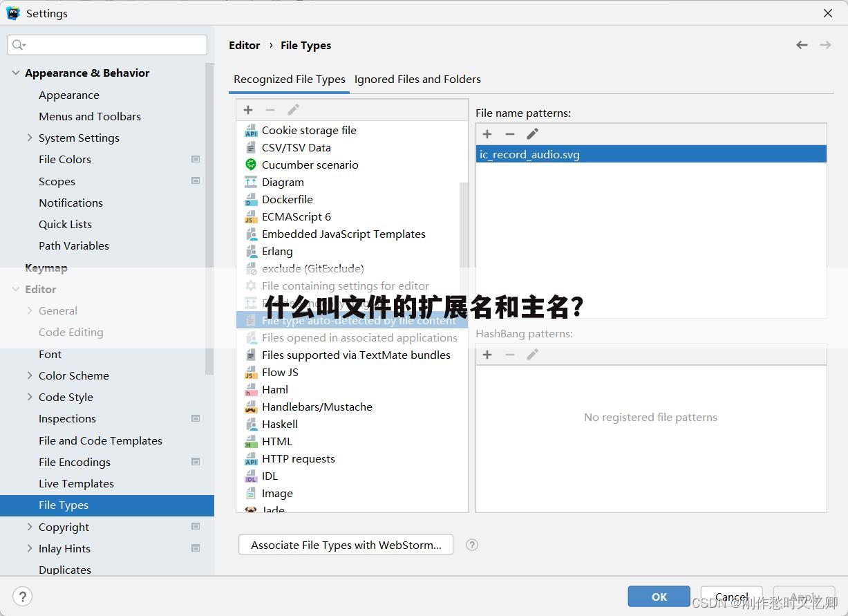
Task: Switch to Ignored Files and Folders tab
Action: coord(417,79)
